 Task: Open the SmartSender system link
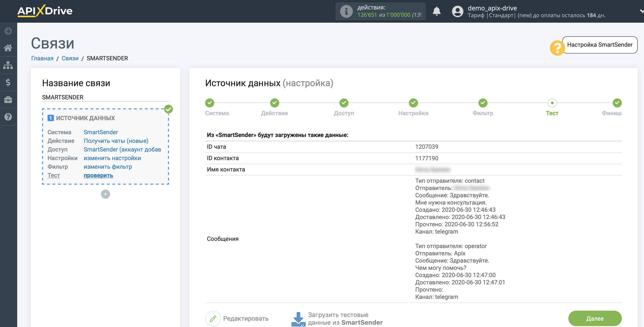point(101,132)
